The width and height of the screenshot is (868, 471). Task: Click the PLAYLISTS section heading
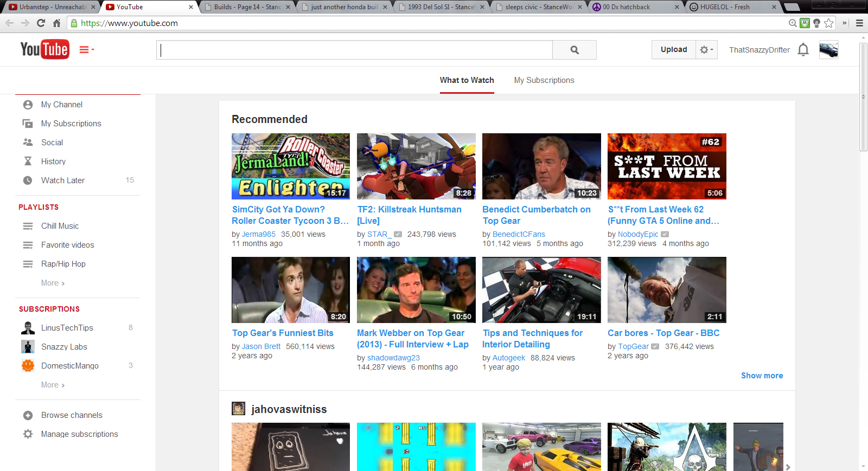tap(39, 207)
